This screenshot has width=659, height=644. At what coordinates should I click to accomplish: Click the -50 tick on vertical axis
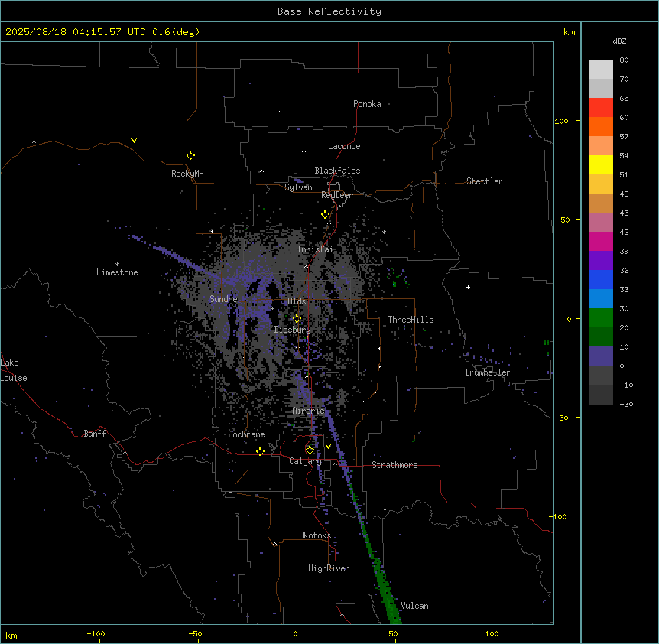click(561, 418)
